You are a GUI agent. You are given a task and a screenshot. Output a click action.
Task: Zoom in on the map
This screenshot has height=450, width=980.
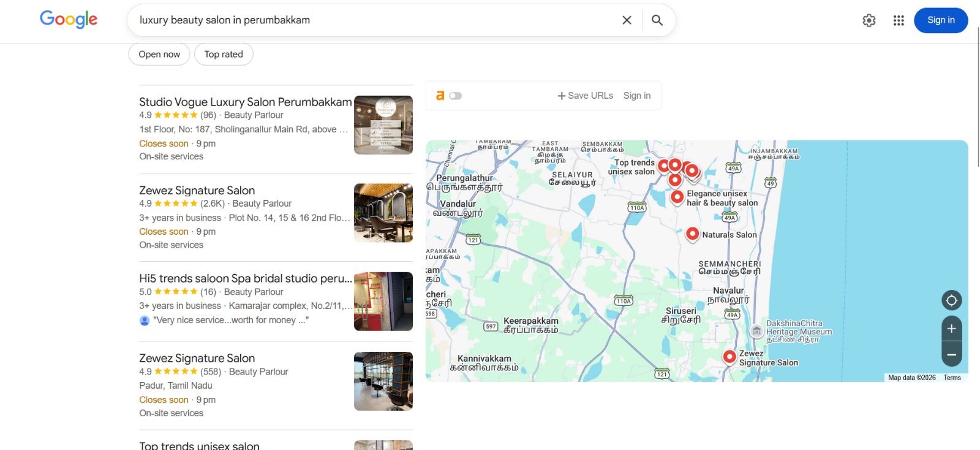(x=951, y=329)
